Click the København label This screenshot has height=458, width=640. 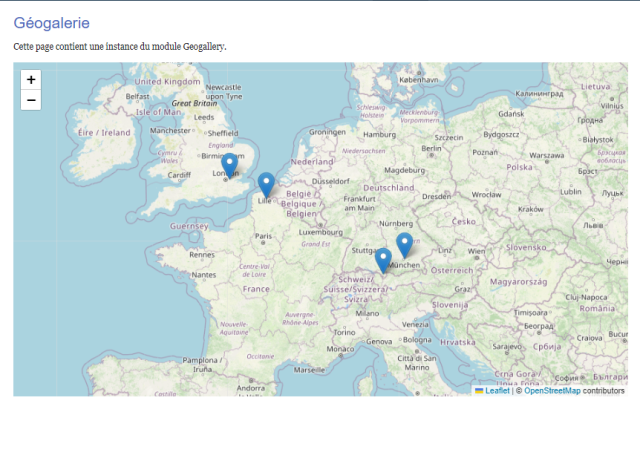click(x=419, y=80)
